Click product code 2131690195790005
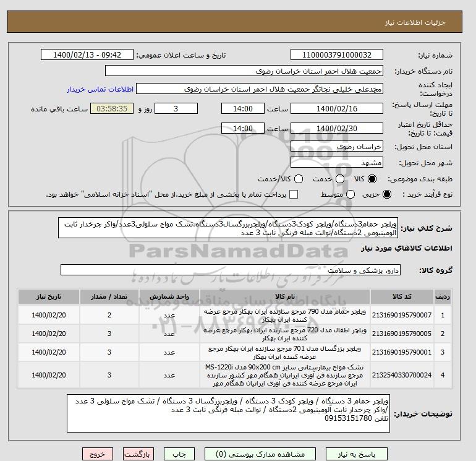 [x=402, y=334]
